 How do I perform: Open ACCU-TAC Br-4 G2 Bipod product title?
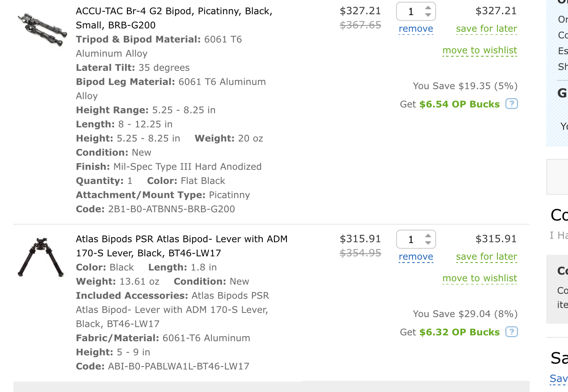click(174, 18)
